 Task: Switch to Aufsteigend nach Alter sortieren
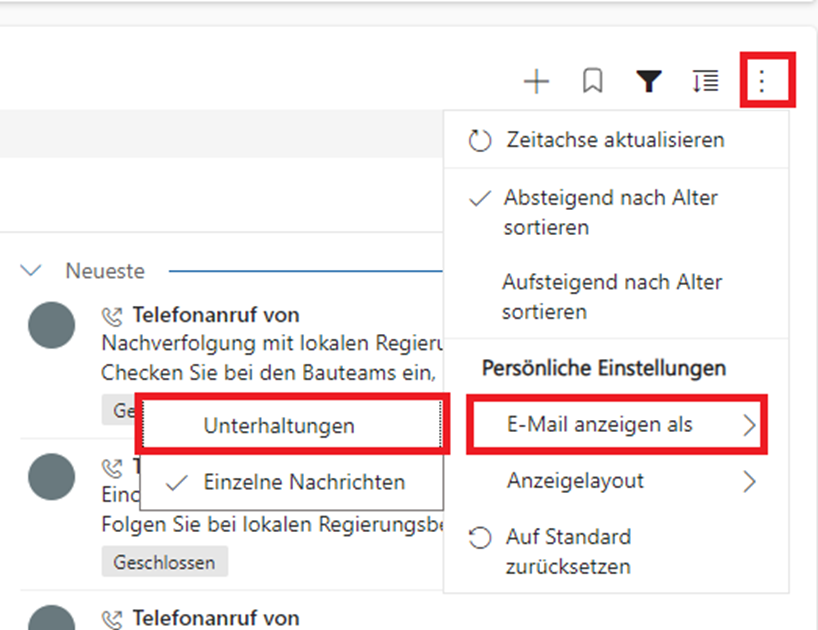click(612, 297)
